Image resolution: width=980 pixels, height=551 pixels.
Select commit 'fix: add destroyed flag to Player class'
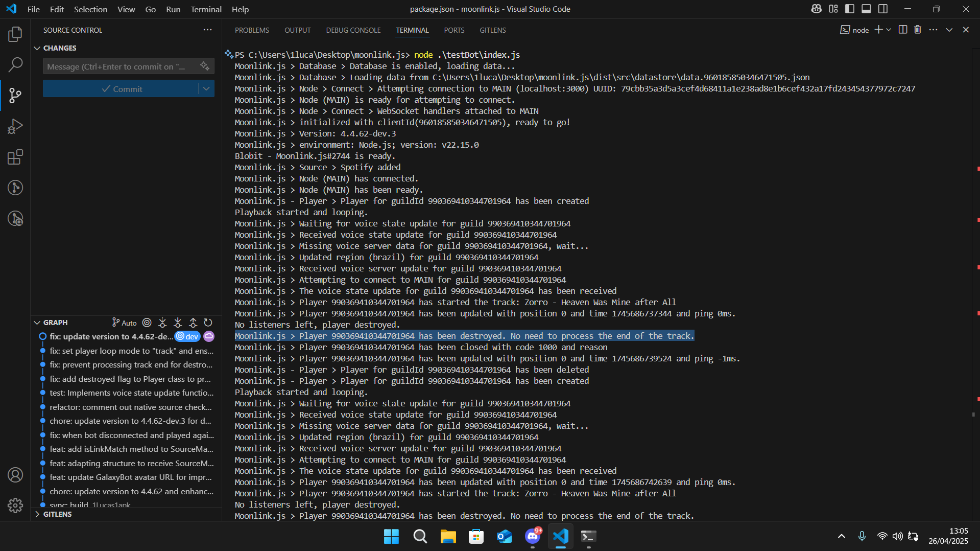pos(126,379)
